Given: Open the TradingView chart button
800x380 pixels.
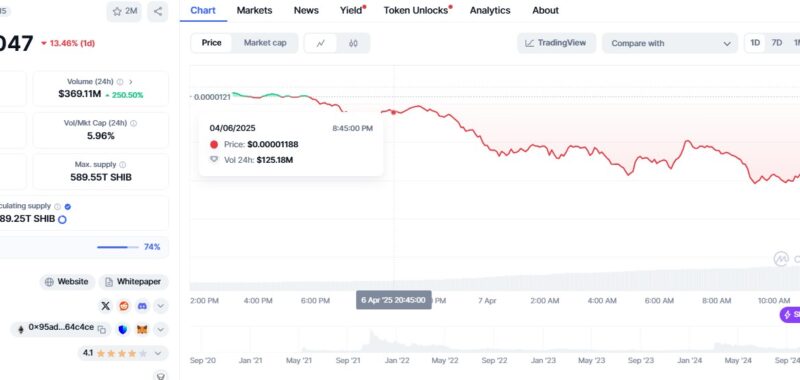Looking at the screenshot, I should click(x=556, y=43).
